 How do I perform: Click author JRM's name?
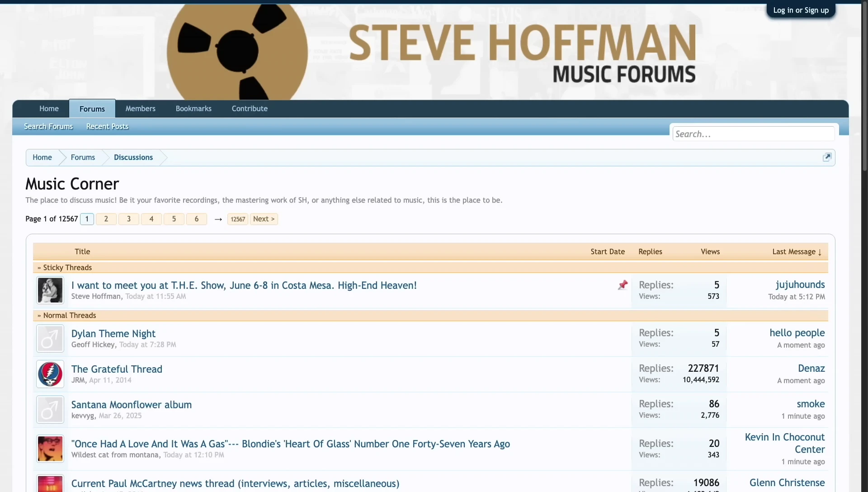click(78, 380)
